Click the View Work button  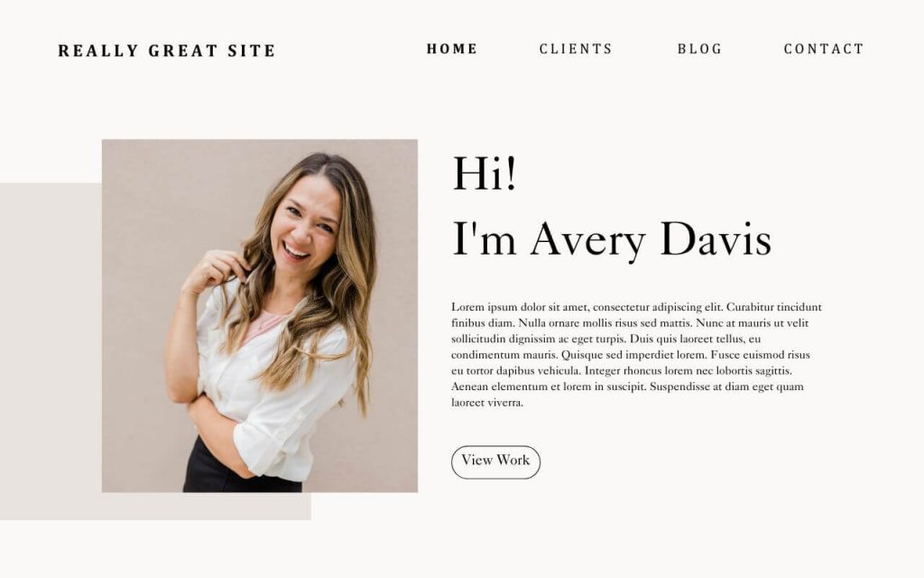tap(495, 461)
